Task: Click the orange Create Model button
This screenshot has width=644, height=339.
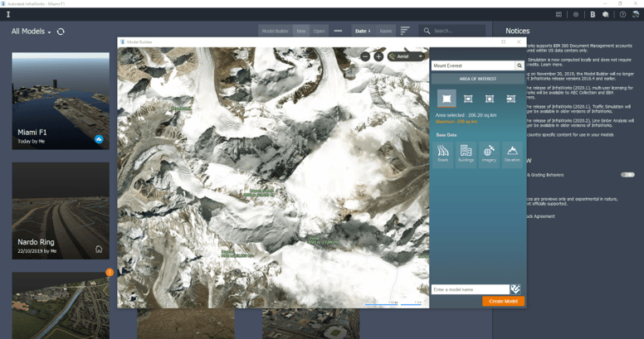Action: [503, 301]
